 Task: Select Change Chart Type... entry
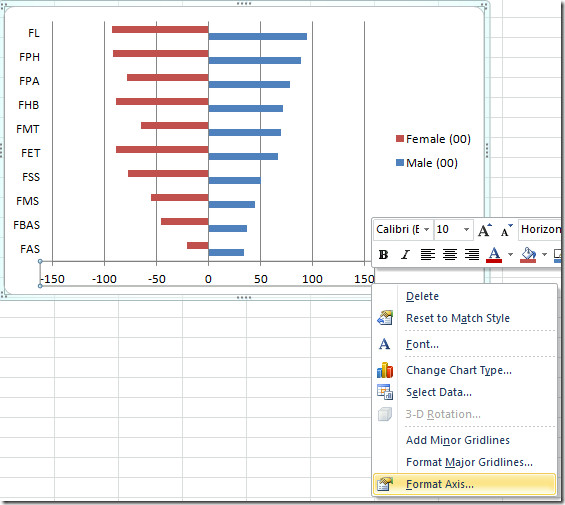click(x=459, y=370)
